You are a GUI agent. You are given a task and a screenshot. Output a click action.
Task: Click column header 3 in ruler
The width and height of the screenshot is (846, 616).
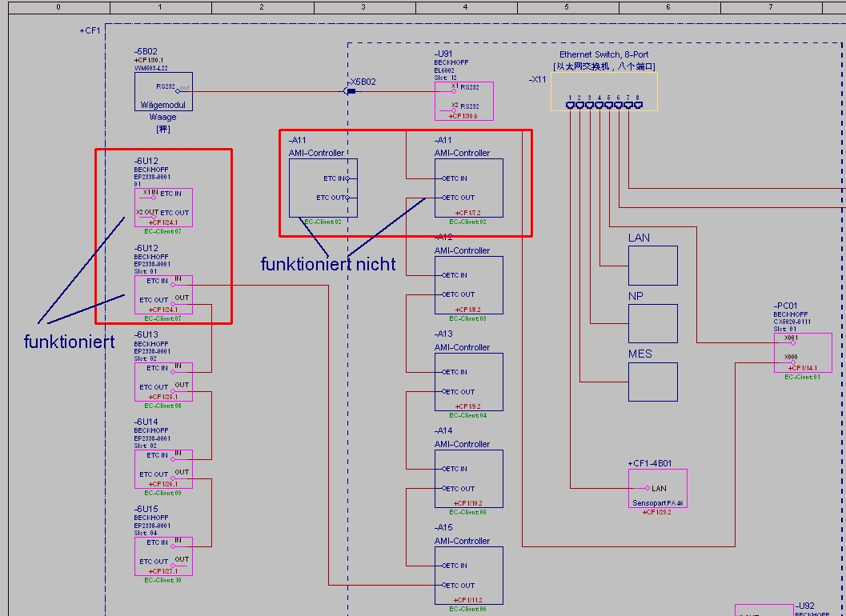click(x=363, y=7)
